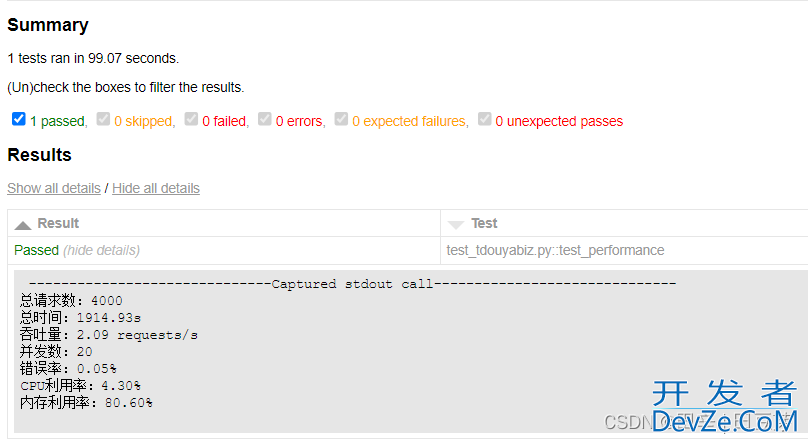
Task: Click the '0 unexpected passes' label
Action: tap(559, 121)
